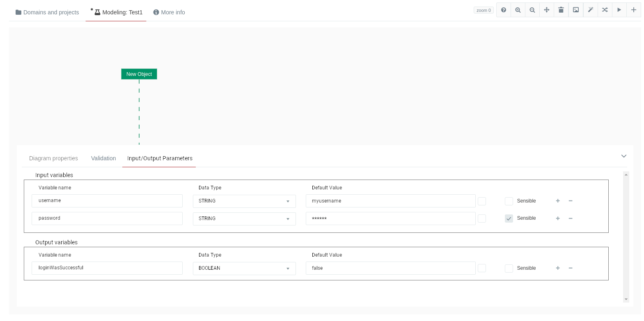
Task: Click the shuffle arrows icon
Action: tap(605, 10)
